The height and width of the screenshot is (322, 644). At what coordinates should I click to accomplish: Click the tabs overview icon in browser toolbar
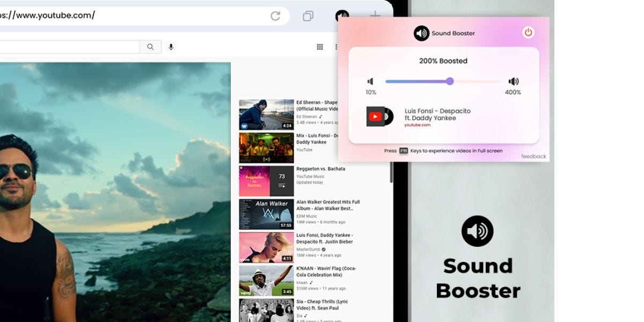(307, 16)
